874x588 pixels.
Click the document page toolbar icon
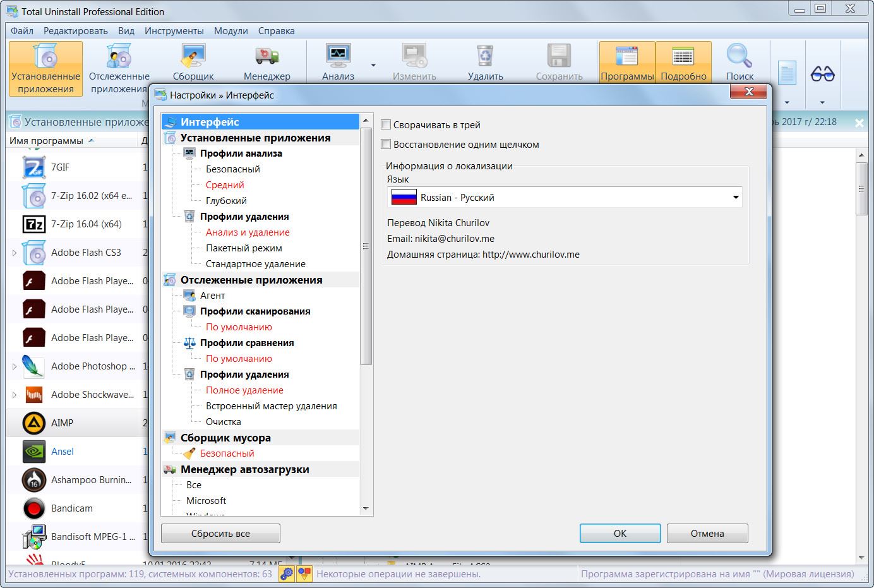pos(787,74)
